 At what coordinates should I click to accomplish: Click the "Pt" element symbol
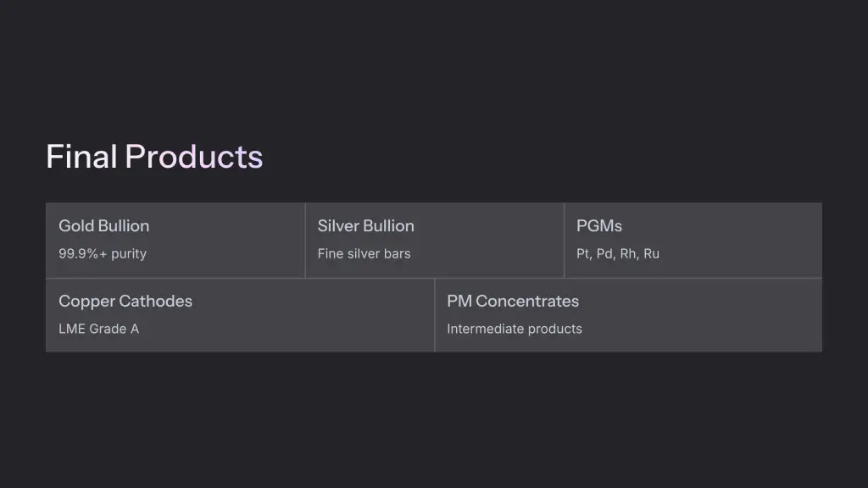click(583, 253)
